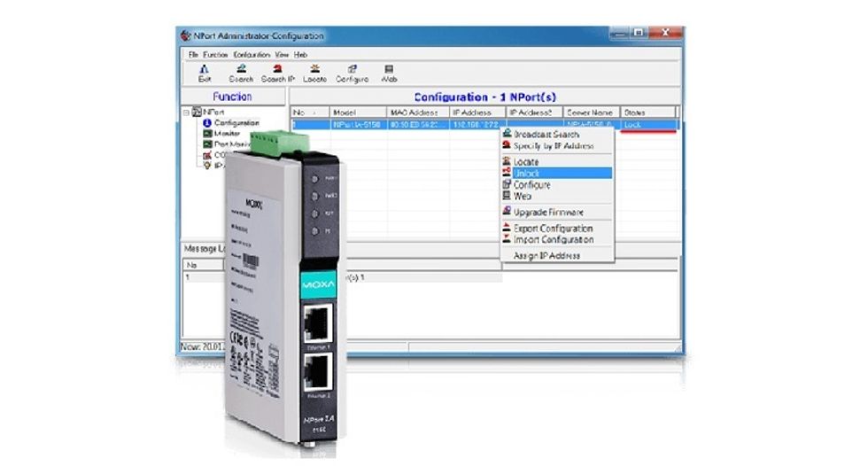The height and width of the screenshot is (466, 868).
Task: Open the View menu
Action: [283, 55]
